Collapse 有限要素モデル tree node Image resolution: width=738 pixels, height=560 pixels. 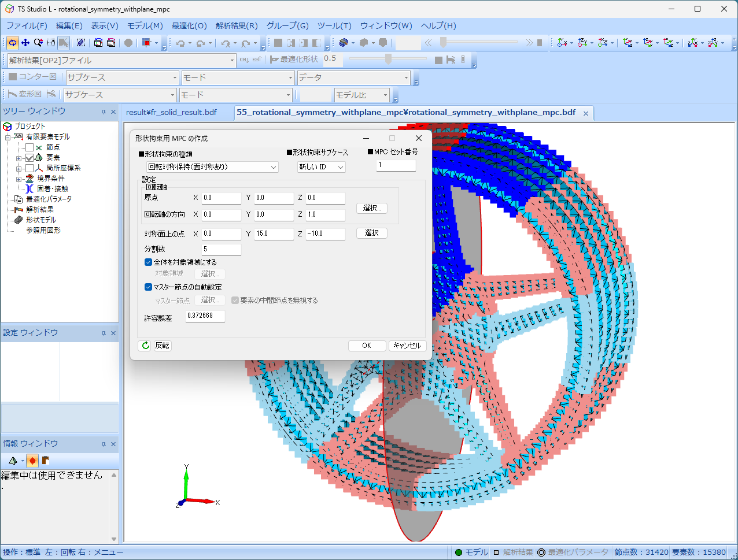point(8,137)
